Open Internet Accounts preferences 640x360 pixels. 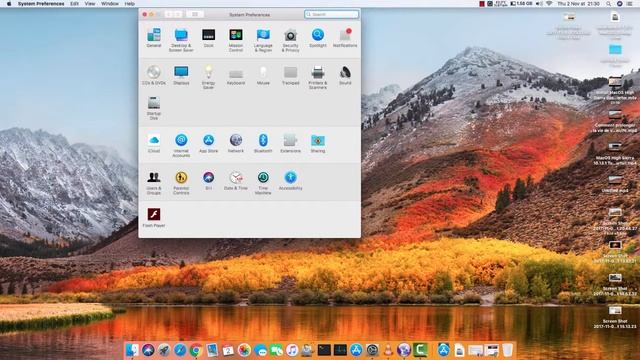181,145
